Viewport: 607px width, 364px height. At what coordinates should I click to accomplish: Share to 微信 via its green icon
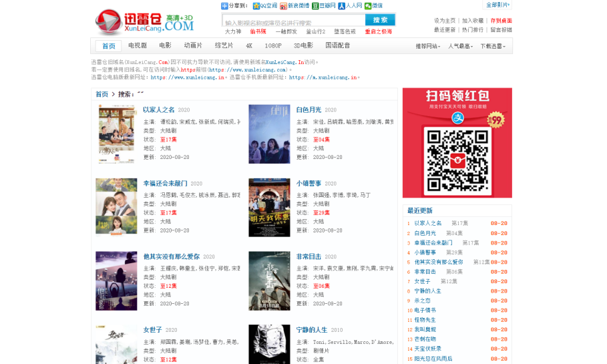pos(368,6)
